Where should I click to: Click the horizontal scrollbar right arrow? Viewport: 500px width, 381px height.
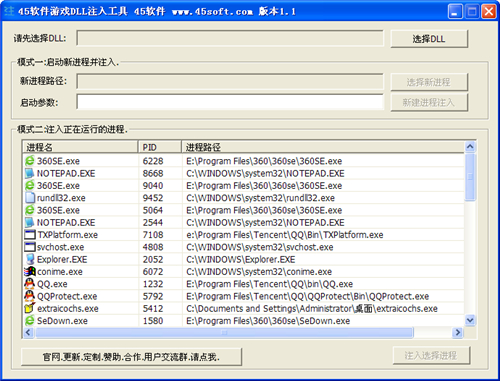pos(458,332)
